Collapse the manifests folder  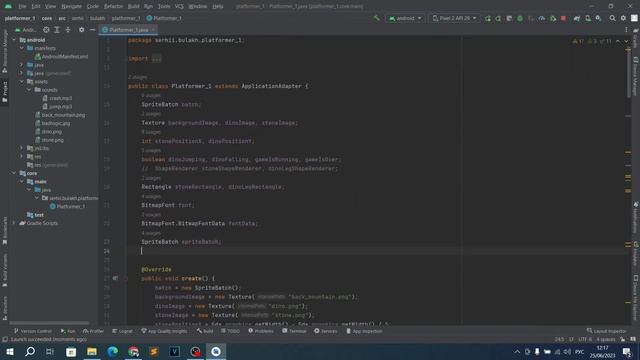pos(22,48)
